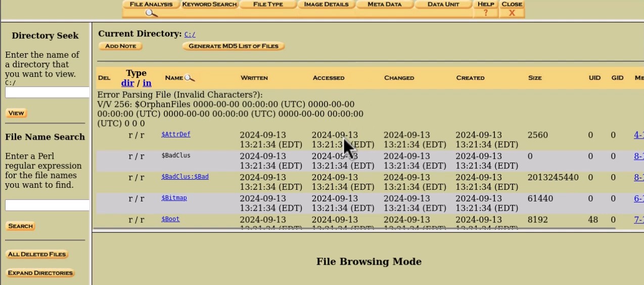Select the Meta Data tab
The width and height of the screenshot is (644, 285).
tap(384, 4)
